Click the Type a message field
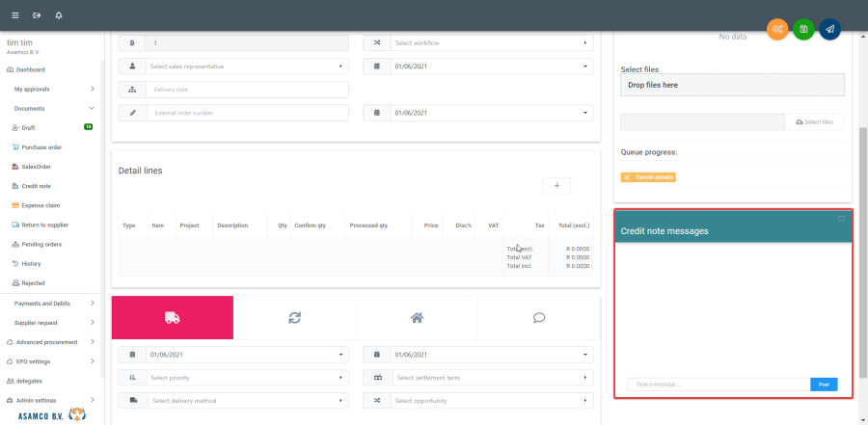This screenshot has height=425, width=868. pos(718,385)
